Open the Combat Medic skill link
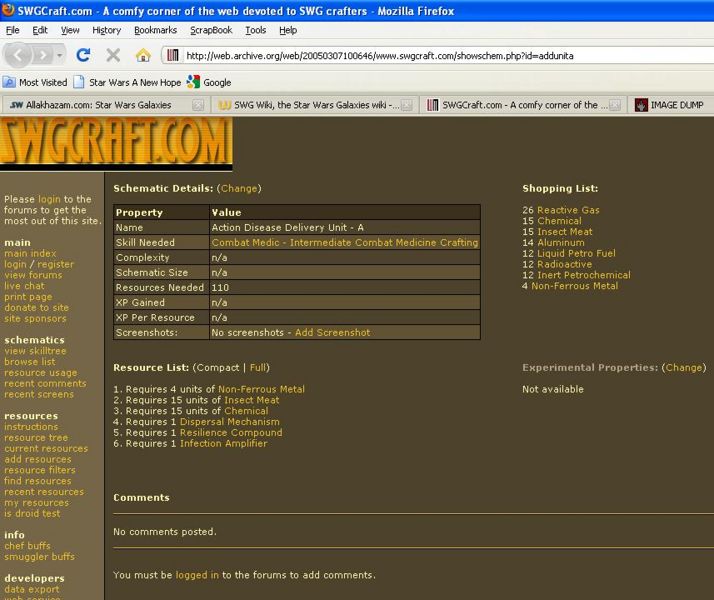Image resolution: width=714 pixels, height=600 pixels. tap(344, 242)
